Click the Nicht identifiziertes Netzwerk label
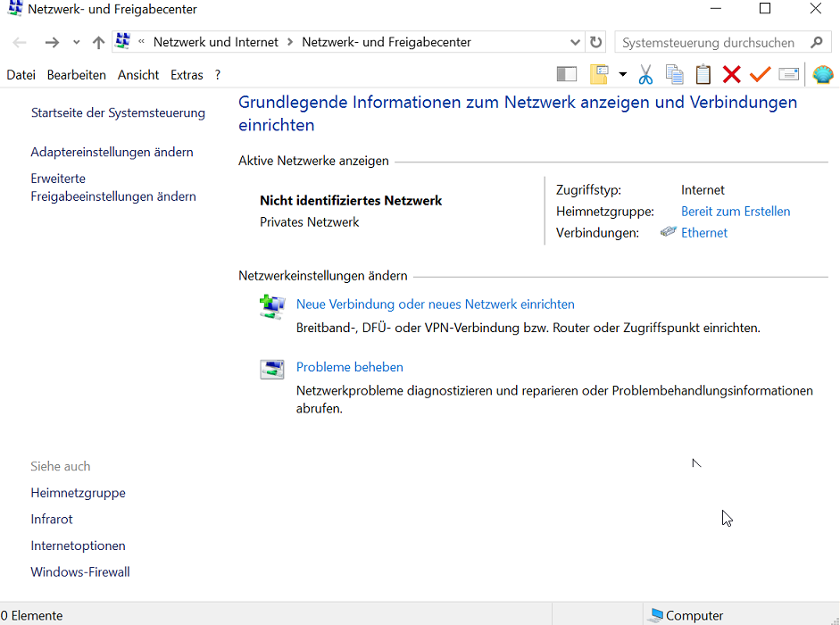840x625 pixels. pyautogui.click(x=351, y=201)
